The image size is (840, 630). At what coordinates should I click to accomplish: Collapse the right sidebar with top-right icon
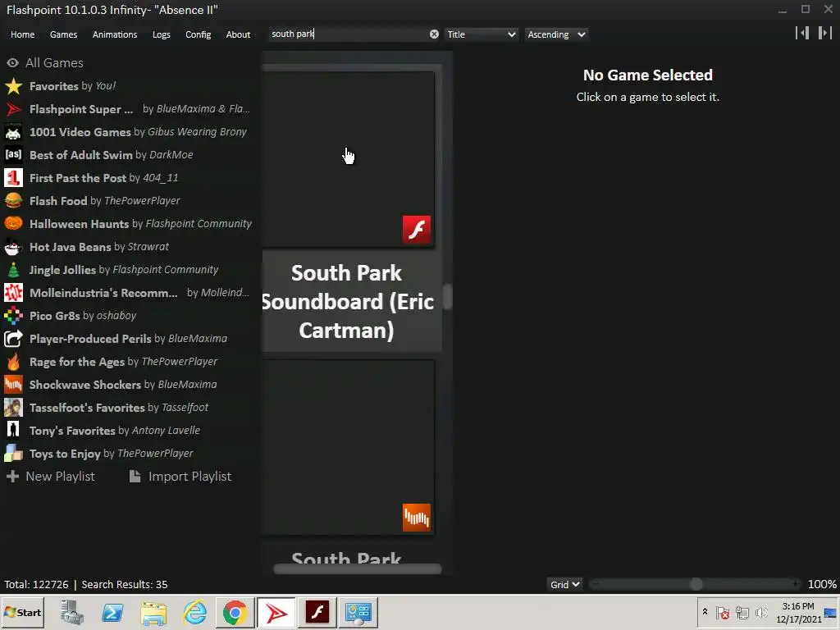tap(824, 33)
